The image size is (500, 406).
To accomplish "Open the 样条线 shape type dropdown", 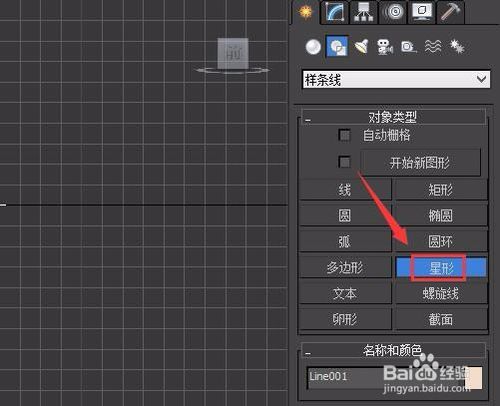I will click(396, 80).
